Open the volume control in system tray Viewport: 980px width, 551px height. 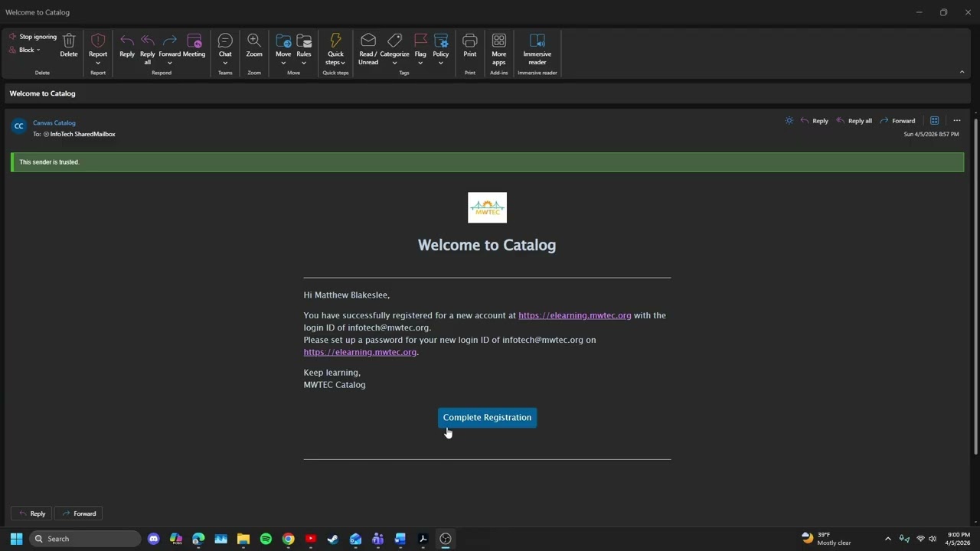coord(933,539)
